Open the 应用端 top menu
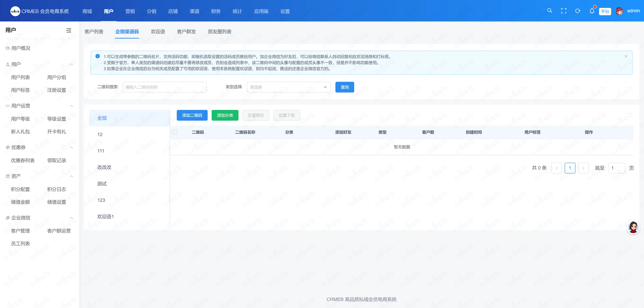This screenshot has width=644, height=308. [261, 11]
